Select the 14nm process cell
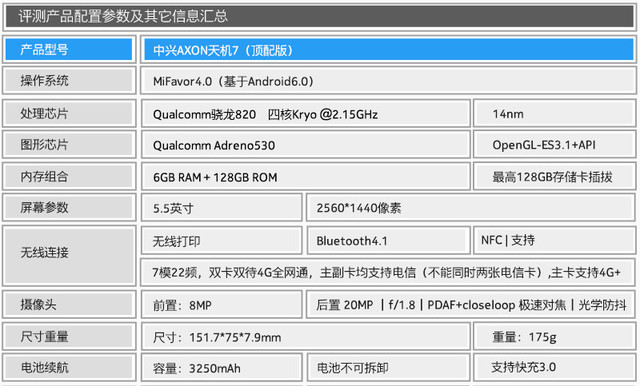 554,113
